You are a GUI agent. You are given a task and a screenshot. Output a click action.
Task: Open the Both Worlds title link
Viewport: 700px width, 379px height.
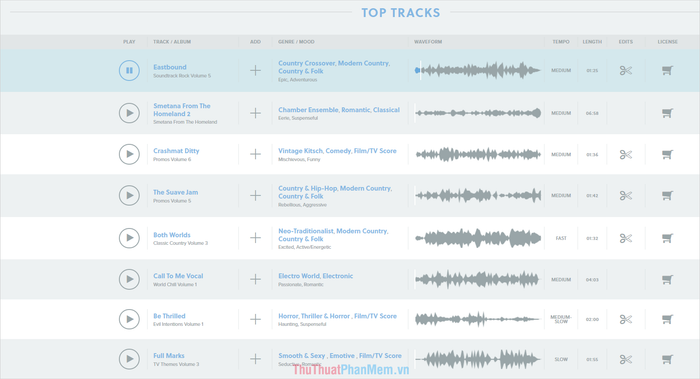click(172, 235)
